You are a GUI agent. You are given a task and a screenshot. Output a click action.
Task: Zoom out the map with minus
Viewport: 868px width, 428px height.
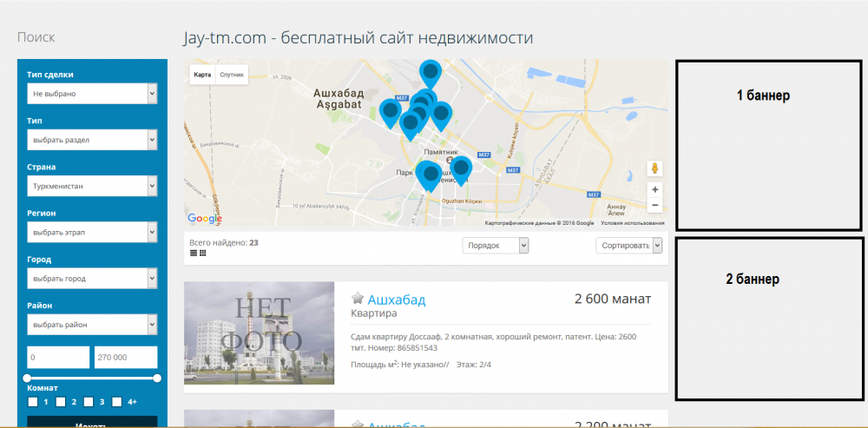[x=654, y=205]
